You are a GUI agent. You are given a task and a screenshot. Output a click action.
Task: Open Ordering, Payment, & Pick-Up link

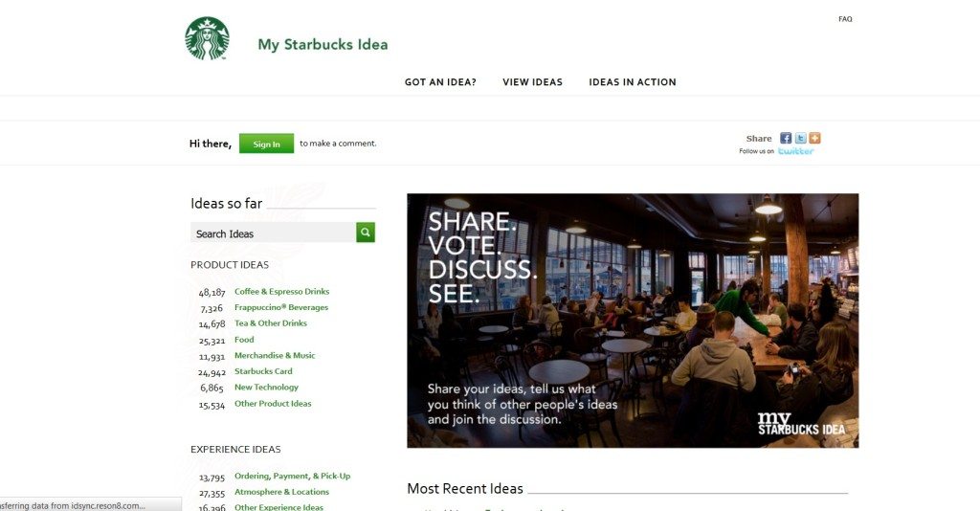[293, 476]
